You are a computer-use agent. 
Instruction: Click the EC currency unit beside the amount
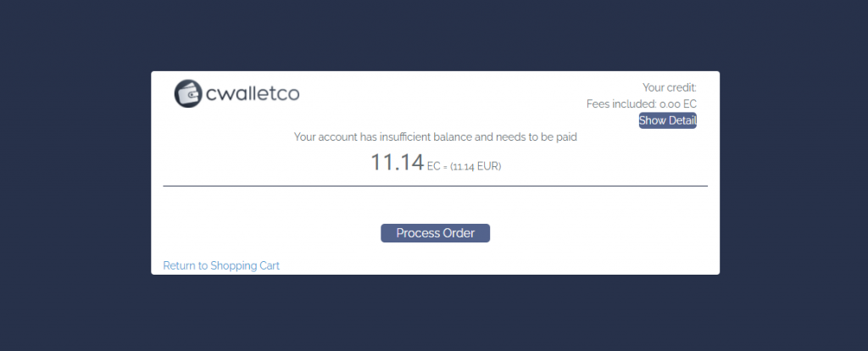[434, 166]
